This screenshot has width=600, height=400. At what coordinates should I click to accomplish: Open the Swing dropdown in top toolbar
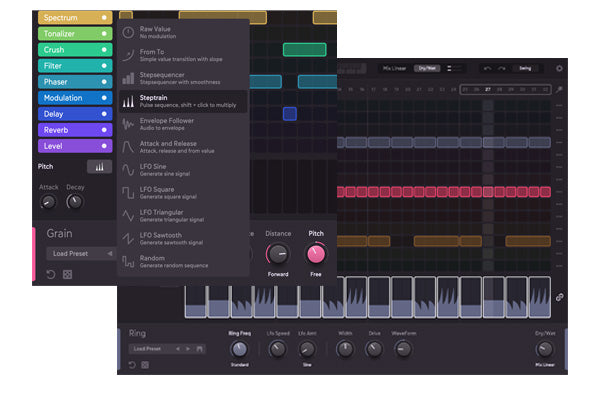click(x=526, y=68)
